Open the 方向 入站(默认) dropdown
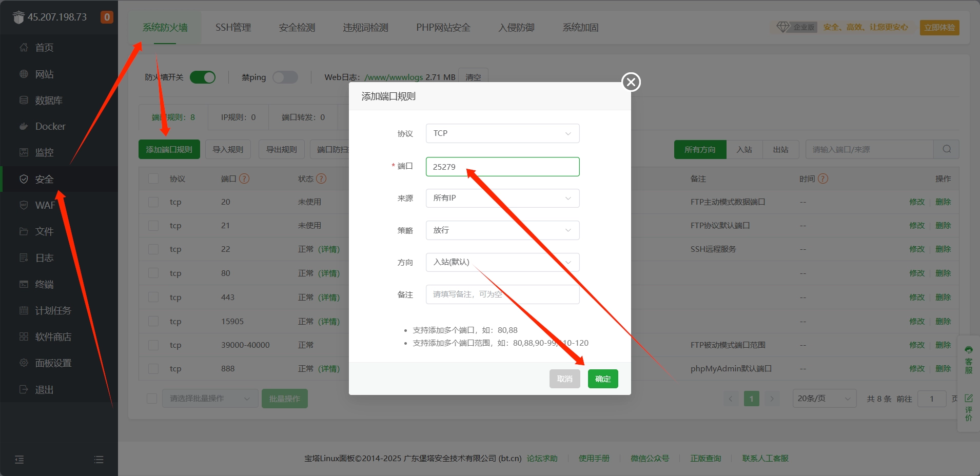This screenshot has height=476, width=980. tap(503, 262)
